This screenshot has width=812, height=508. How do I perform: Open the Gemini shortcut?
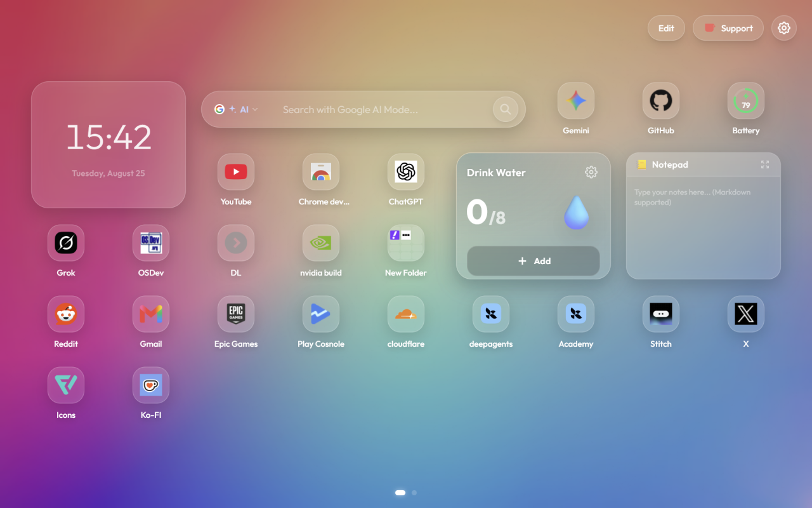pos(576,100)
